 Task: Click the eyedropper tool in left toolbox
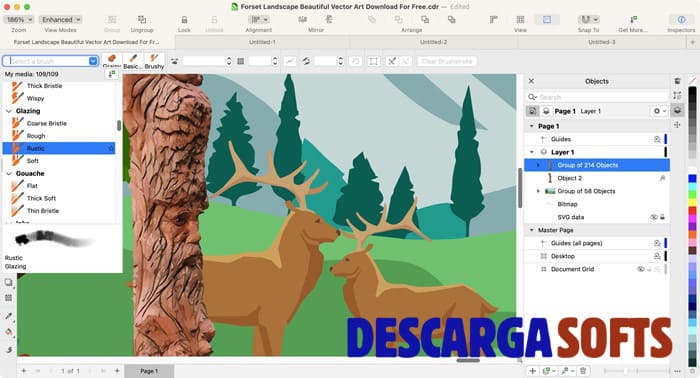(8, 316)
